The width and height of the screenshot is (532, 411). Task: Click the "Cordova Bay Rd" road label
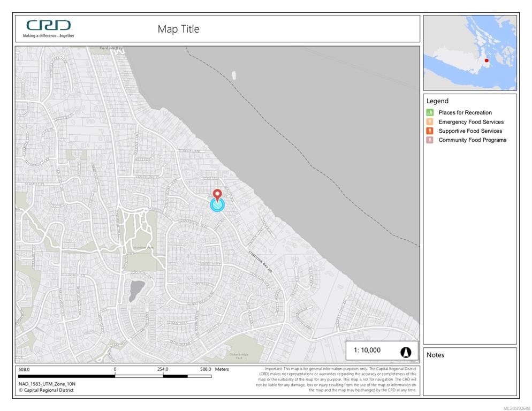[x=260, y=262]
